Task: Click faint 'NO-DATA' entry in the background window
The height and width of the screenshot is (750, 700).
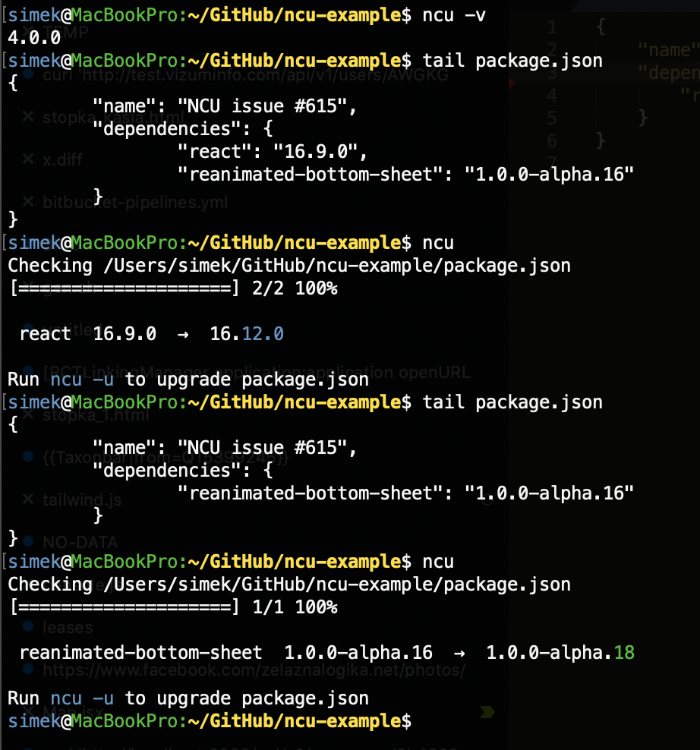Action: point(80,543)
